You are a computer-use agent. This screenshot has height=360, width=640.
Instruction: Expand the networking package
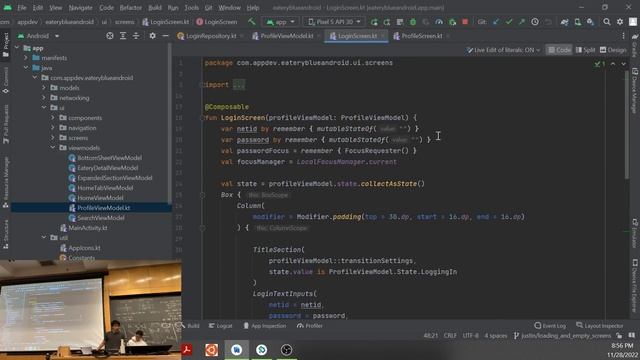click(x=44, y=98)
